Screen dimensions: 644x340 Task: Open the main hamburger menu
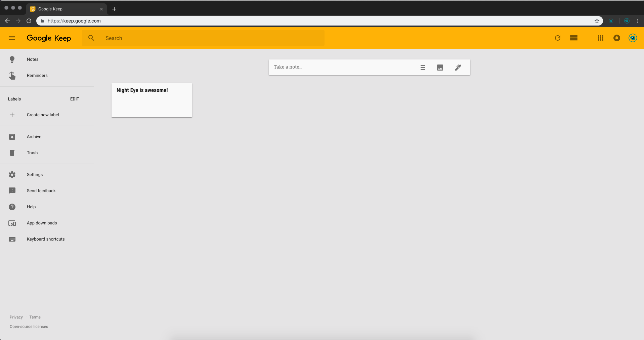(12, 38)
